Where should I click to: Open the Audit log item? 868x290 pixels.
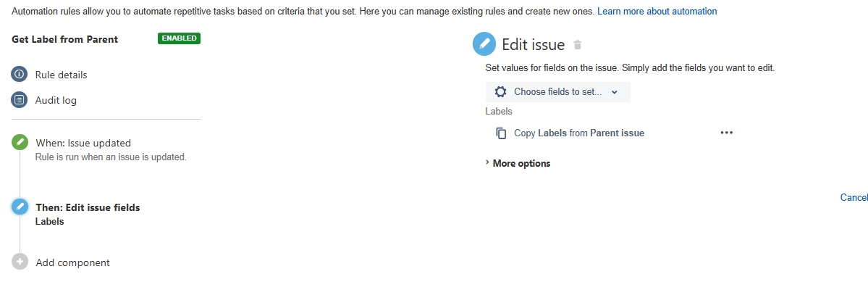tap(56, 100)
